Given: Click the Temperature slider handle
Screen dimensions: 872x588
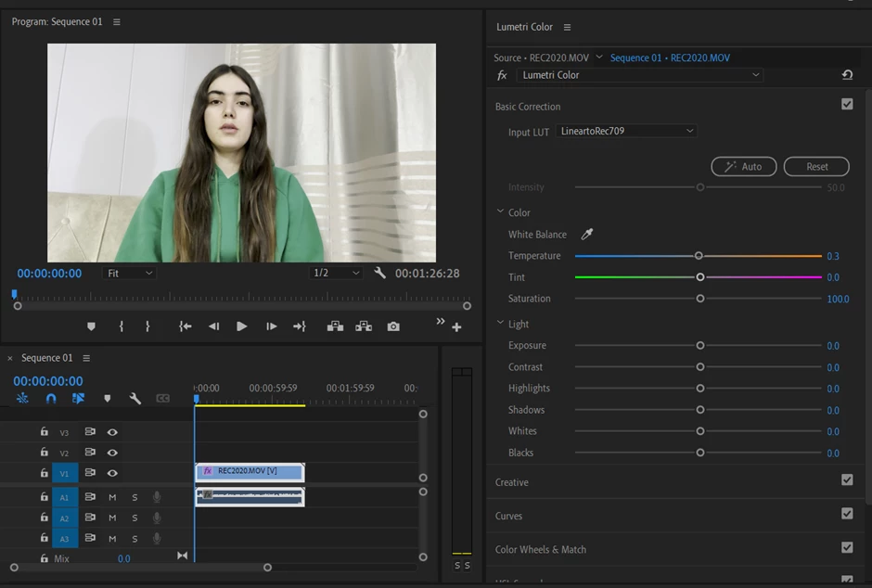Looking at the screenshot, I should pyautogui.click(x=699, y=256).
